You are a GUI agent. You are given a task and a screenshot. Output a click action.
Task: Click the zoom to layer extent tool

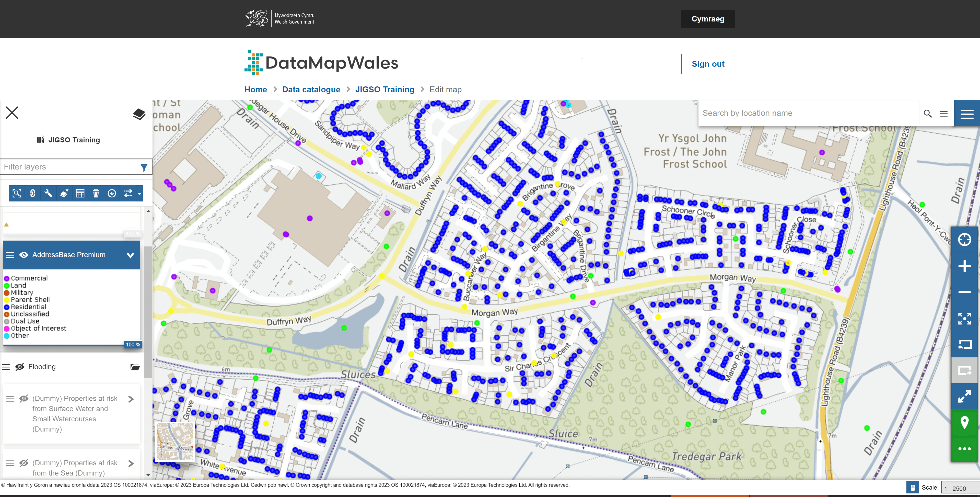pos(17,194)
